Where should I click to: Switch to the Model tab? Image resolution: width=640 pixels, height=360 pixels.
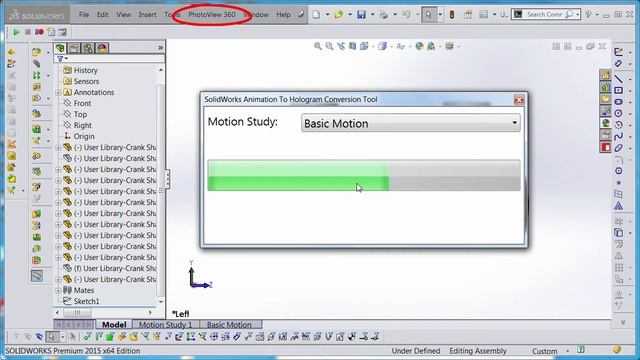tap(114, 324)
